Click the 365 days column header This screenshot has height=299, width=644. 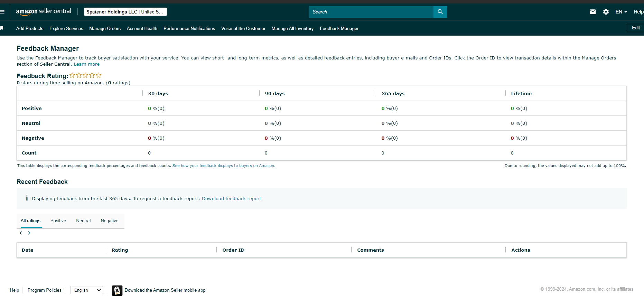point(393,93)
